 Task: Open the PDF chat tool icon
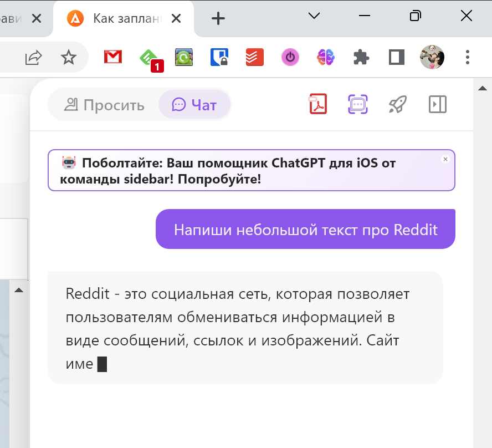coord(318,104)
